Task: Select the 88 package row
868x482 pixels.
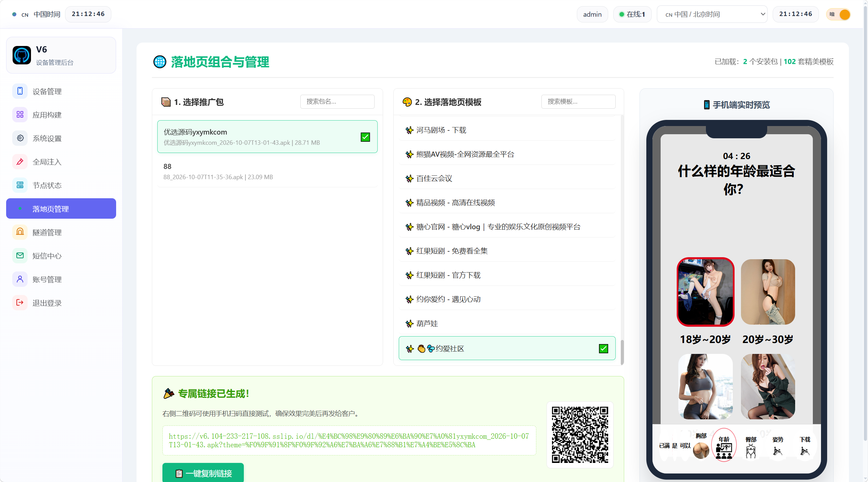Action: [267, 171]
